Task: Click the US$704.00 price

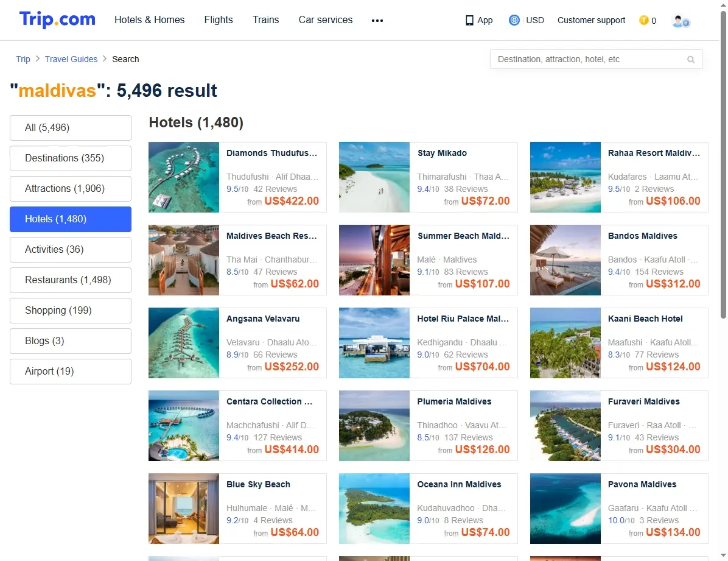Action: click(x=483, y=367)
